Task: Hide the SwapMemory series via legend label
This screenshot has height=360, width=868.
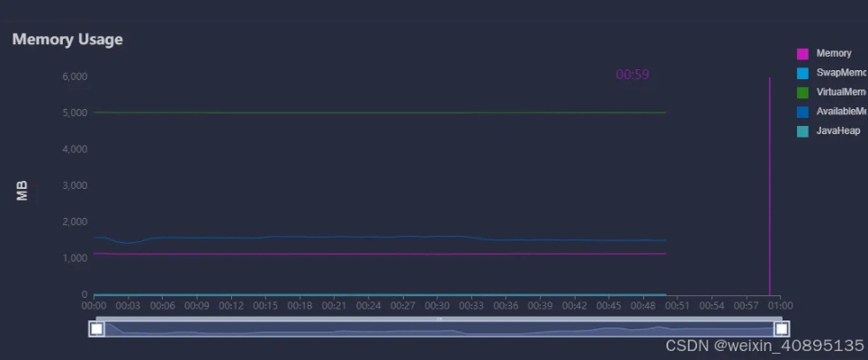Action: 841,73
